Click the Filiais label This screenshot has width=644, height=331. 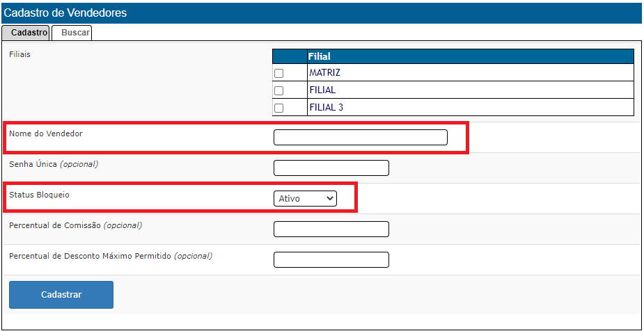[x=19, y=54]
